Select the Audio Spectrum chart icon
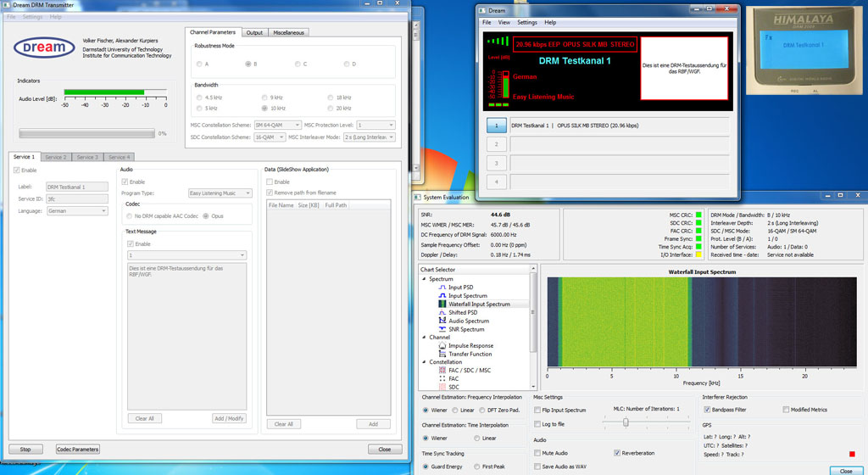 tap(442, 321)
